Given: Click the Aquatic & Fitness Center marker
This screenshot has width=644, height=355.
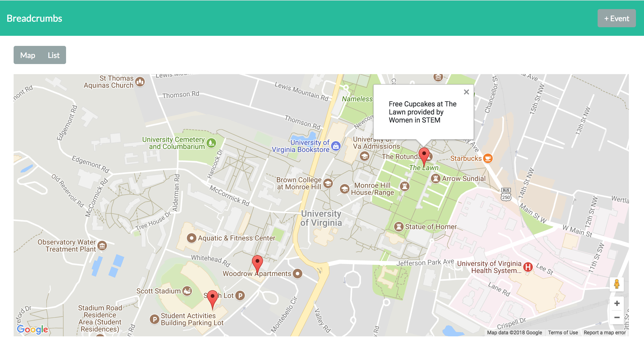Looking at the screenshot, I should pyautogui.click(x=191, y=238).
